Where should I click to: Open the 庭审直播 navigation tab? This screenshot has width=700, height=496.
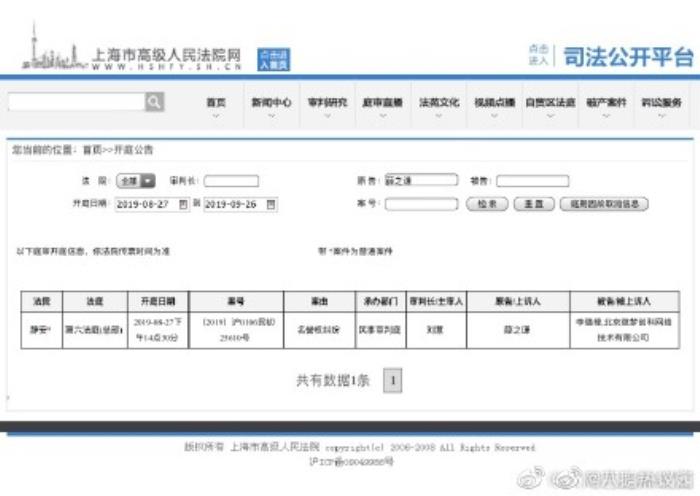tap(382, 107)
